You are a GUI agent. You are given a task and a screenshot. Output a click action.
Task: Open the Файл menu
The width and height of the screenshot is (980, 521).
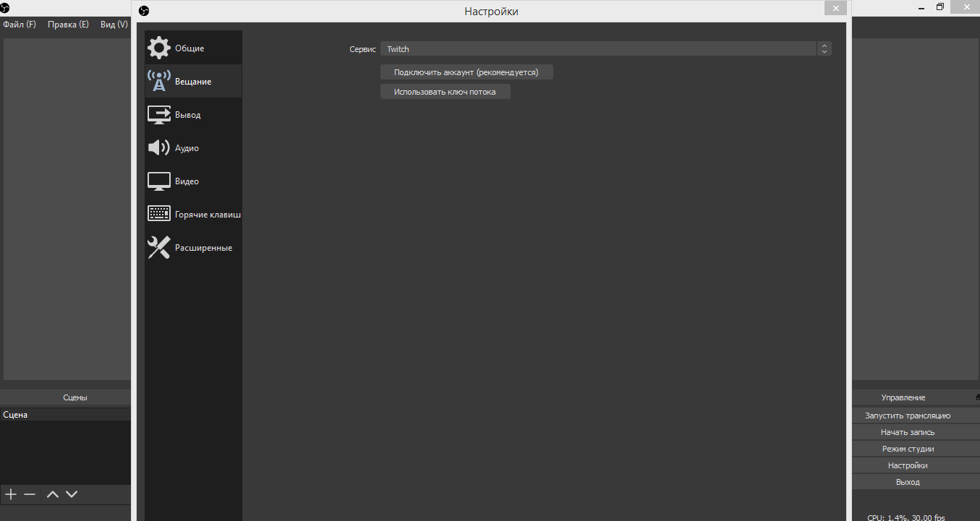[x=20, y=25]
